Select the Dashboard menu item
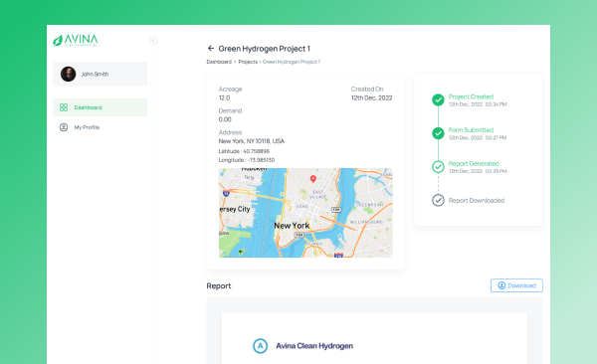 tap(100, 107)
